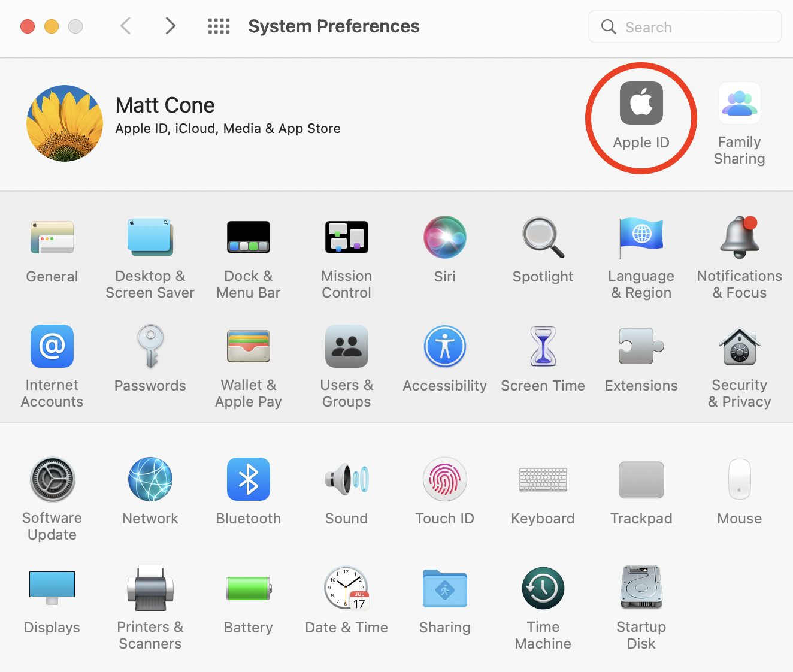This screenshot has height=672, width=793.
Task: Open Mission Control preferences
Action: tap(346, 237)
